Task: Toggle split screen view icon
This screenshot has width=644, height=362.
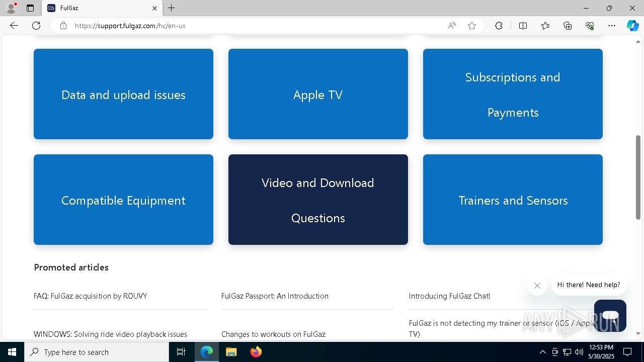Action: [523, 26]
